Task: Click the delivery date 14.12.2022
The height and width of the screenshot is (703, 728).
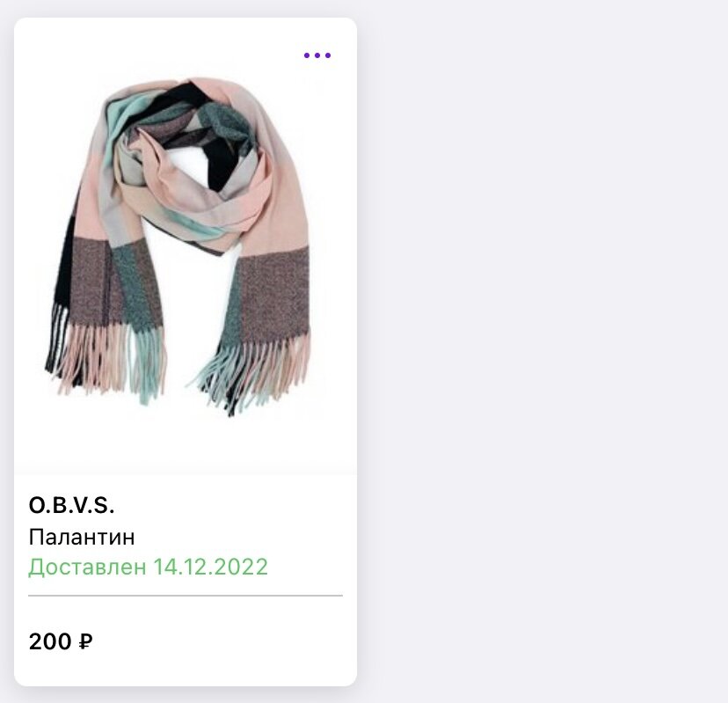Action: tap(211, 567)
